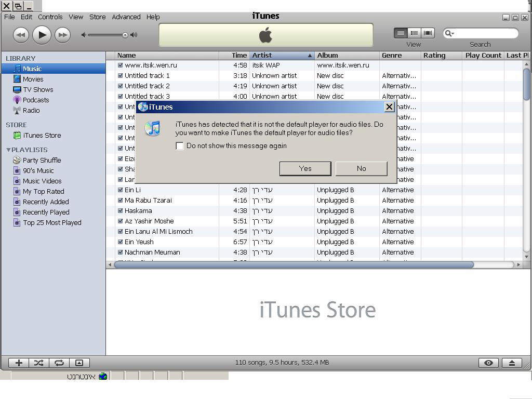
Task: Start playback with the Play button
Action: pyautogui.click(x=42, y=35)
